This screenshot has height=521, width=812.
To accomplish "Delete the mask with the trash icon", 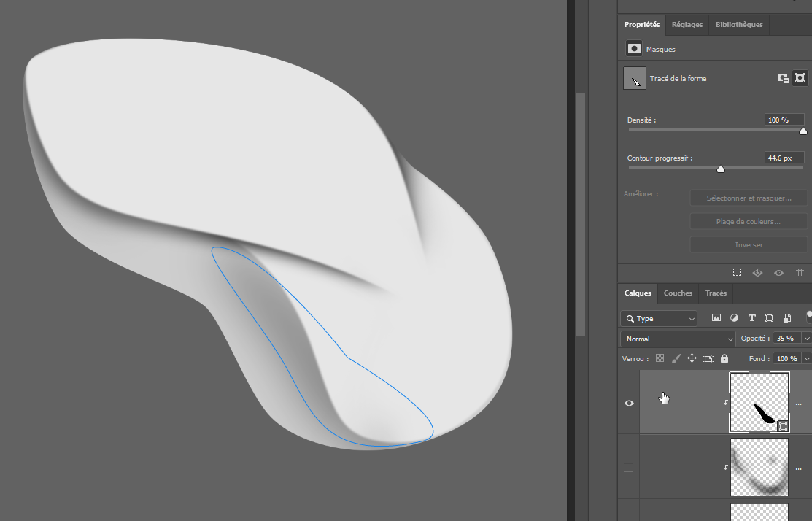I will click(800, 272).
